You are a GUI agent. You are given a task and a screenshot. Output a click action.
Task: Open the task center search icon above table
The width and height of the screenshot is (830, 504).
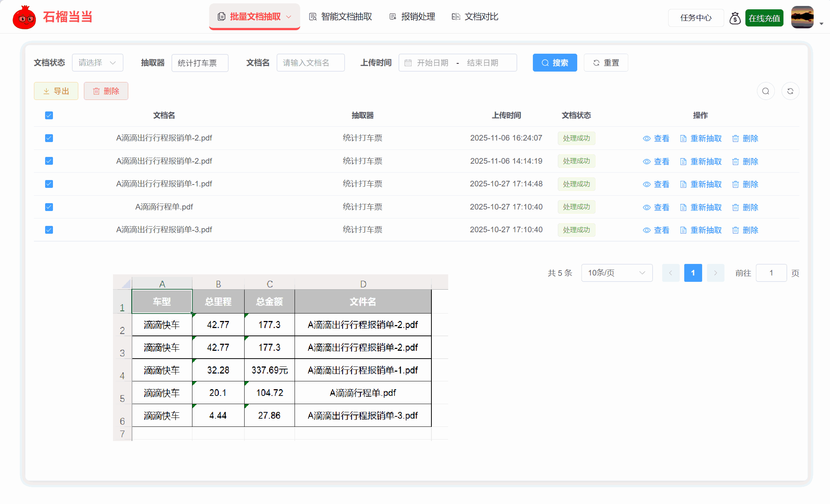pyautogui.click(x=766, y=91)
